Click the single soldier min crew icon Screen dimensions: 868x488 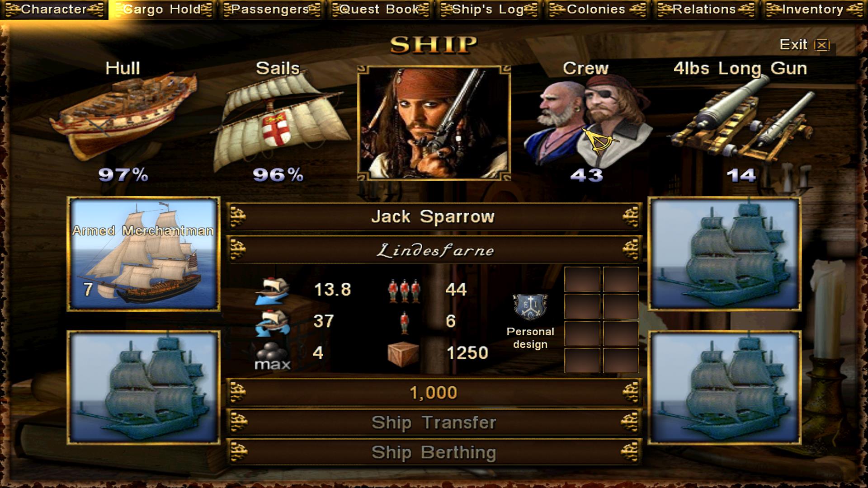click(404, 322)
